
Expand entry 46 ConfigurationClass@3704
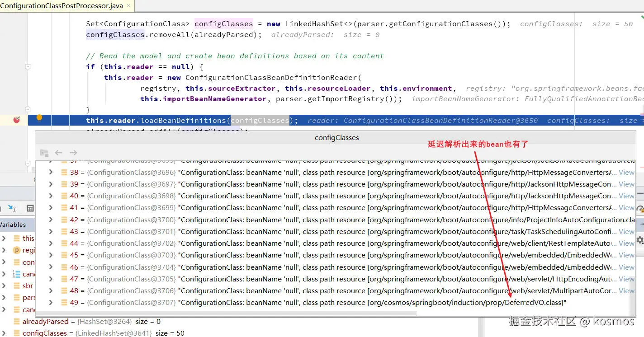click(51, 267)
